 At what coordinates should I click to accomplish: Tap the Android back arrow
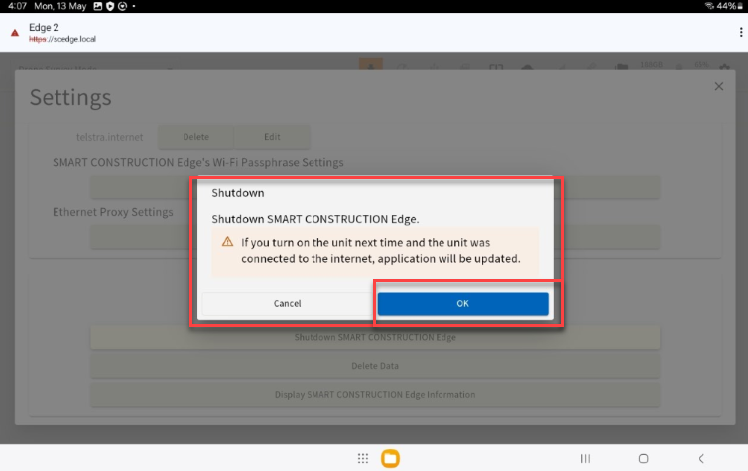[x=701, y=459]
